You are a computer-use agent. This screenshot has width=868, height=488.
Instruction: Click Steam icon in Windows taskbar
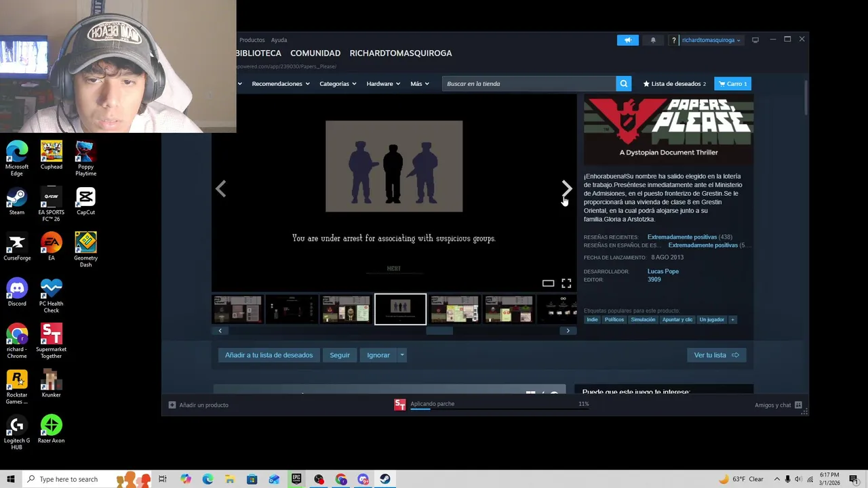385,479
